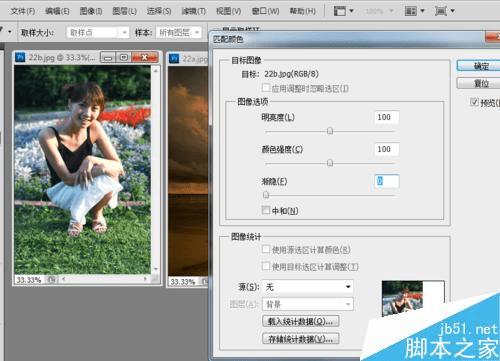
Task: Click scroll left arrow in 22b.jpg window
Action: click(x=63, y=279)
